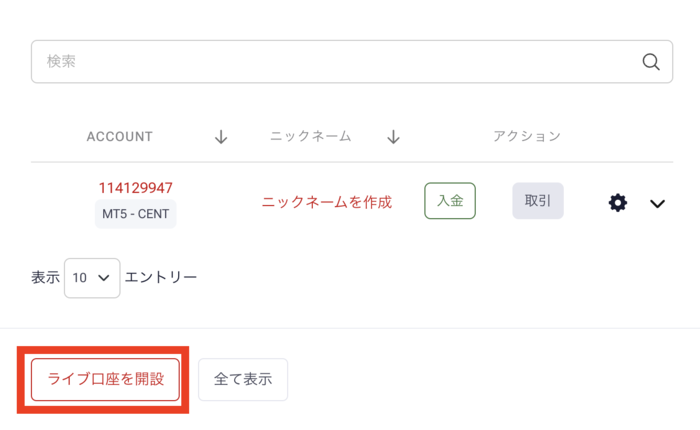The image size is (700, 430).
Task: Click the ニックネームを作成 link
Action: point(327,202)
